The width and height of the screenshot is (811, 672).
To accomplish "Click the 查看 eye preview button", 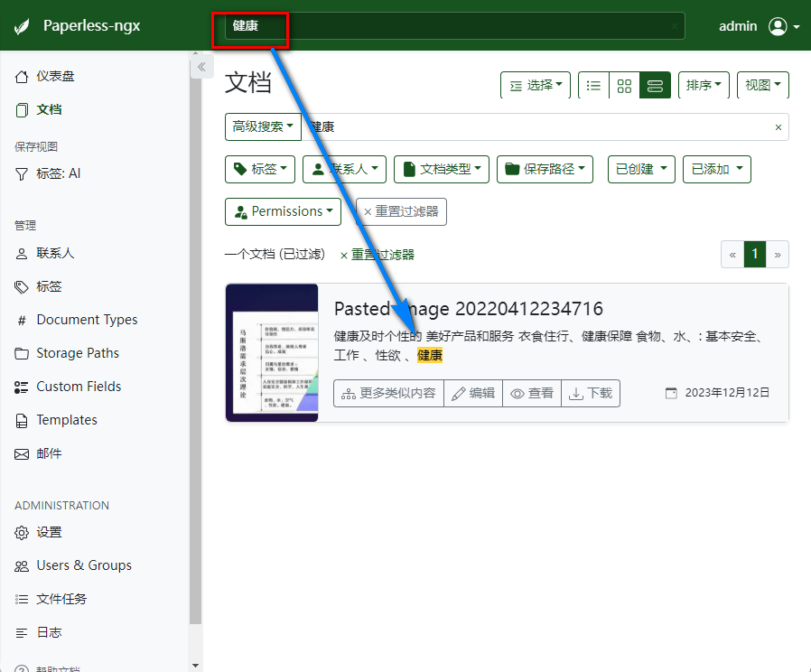I will pyautogui.click(x=532, y=393).
